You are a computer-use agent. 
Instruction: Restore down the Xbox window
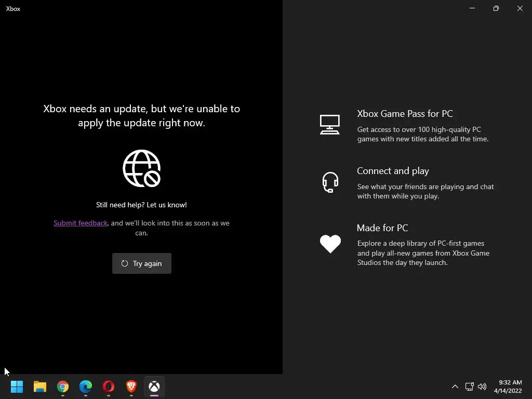point(496,8)
